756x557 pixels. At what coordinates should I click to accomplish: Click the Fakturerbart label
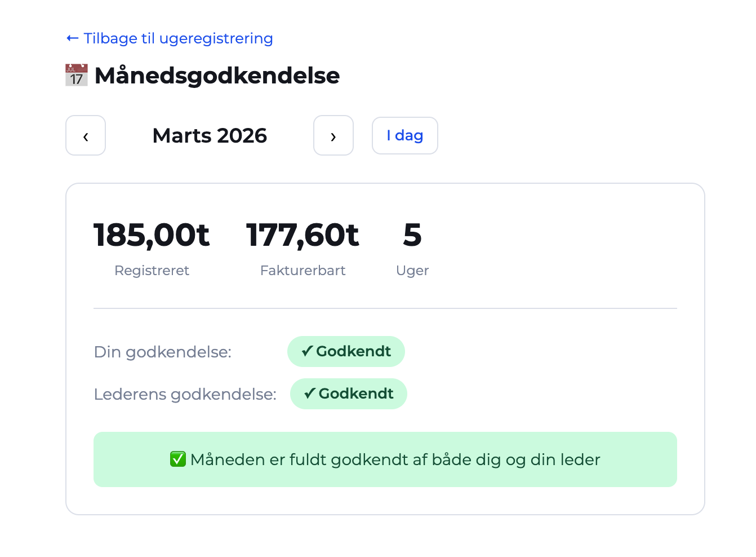[x=303, y=271]
